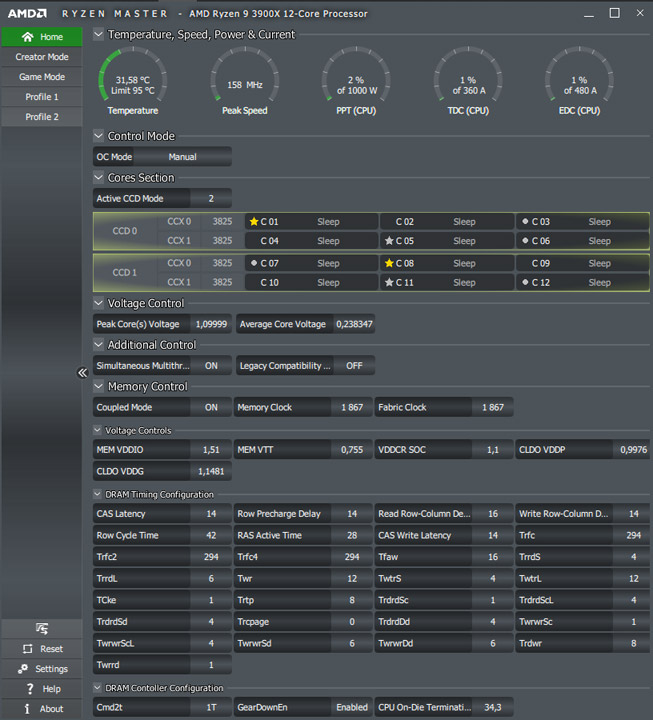Click Cmd2t value 1T
The image size is (653, 720).
click(x=211, y=707)
